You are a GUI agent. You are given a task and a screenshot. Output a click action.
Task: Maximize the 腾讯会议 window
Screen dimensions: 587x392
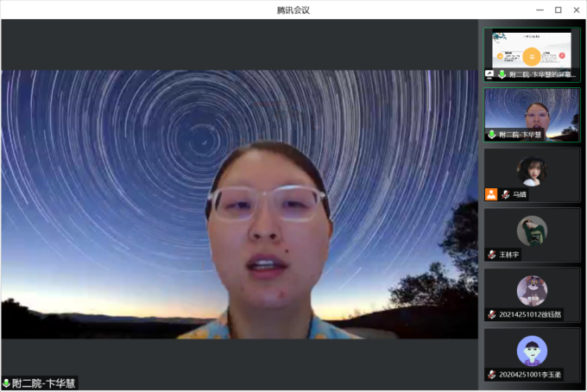pos(558,9)
